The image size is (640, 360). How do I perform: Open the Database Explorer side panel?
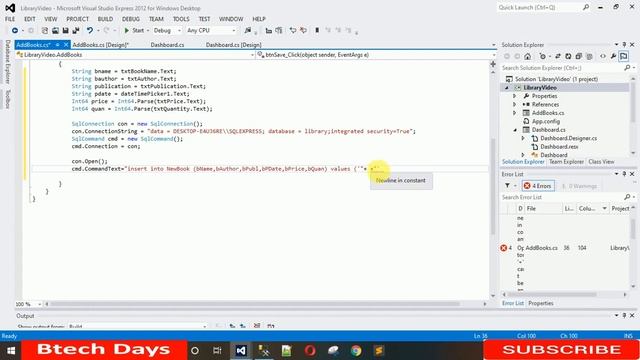tap(7, 62)
